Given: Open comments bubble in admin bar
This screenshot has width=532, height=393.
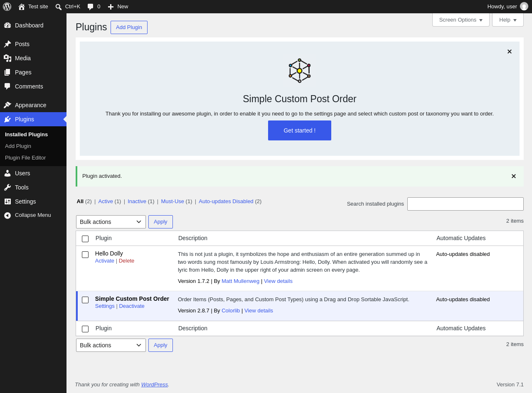Looking at the screenshot, I should pos(91,7).
